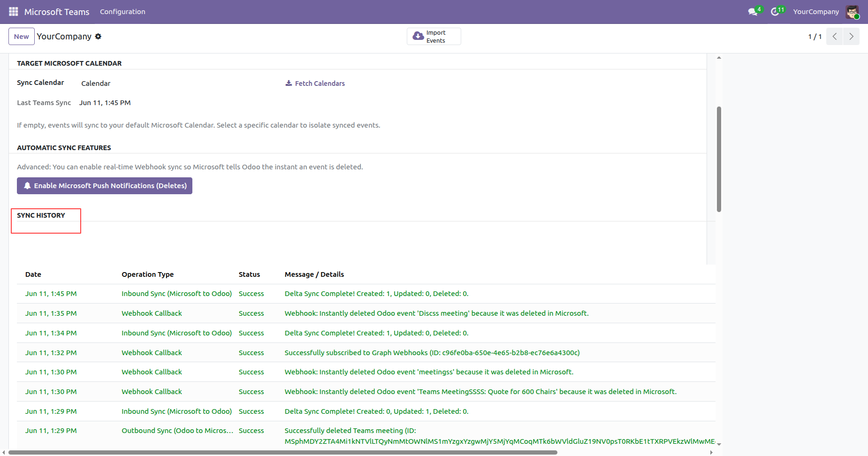Open the apps grid menu icon
The image size is (868, 456).
pyautogui.click(x=14, y=12)
